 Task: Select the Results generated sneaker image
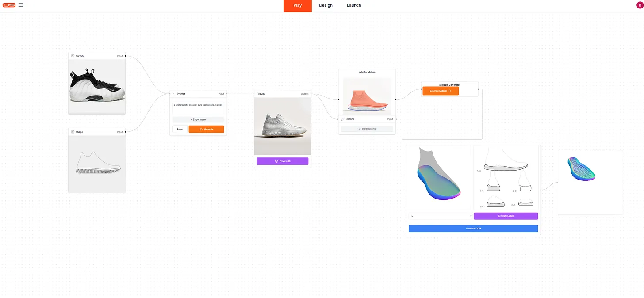point(283,126)
